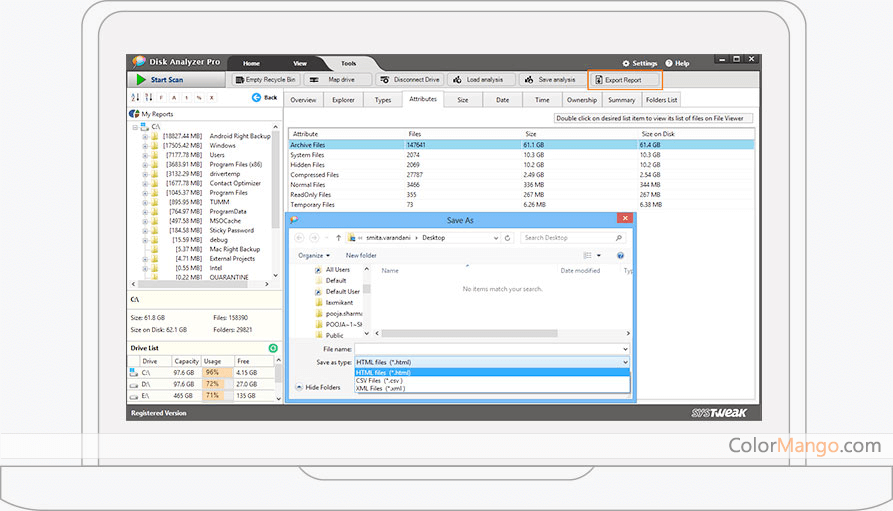This screenshot has width=893, height=511.
Task: Click the green refresh icon in Drive List
Action: 273,348
